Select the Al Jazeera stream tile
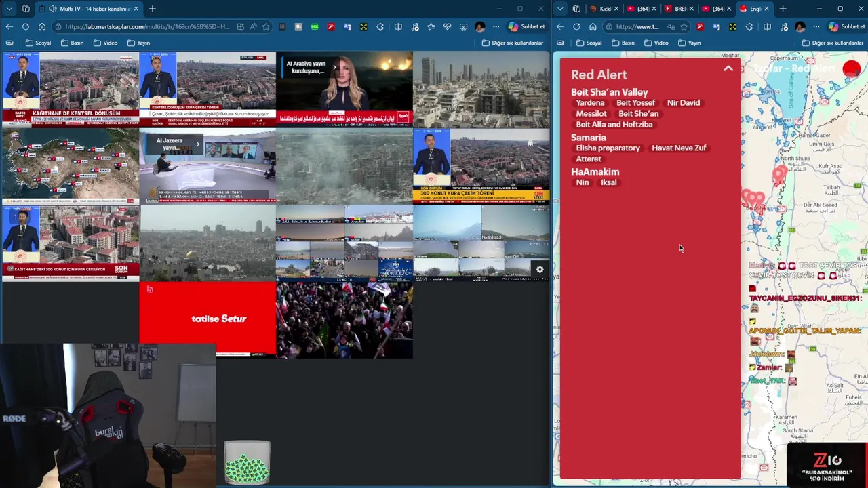The height and width of the screenshot is (488, 868). click(208, 166)
